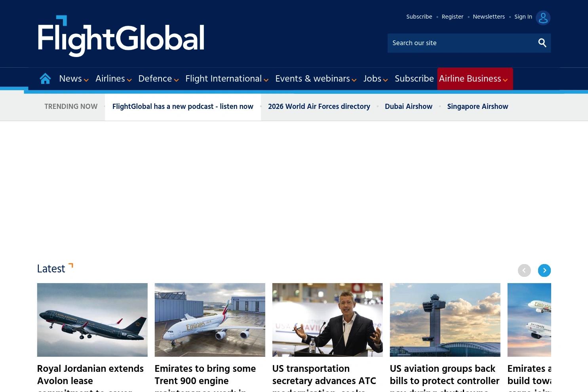Open the Flight International menu

[x=223, y=79]
